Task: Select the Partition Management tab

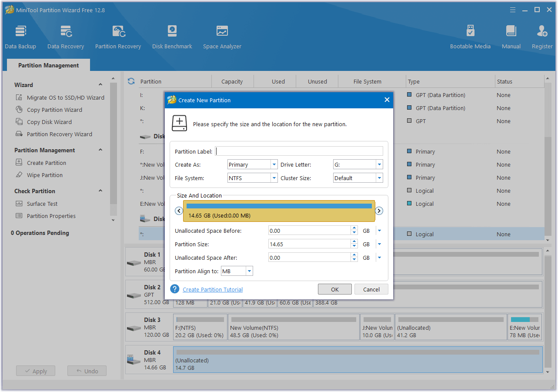Action: 48,65
